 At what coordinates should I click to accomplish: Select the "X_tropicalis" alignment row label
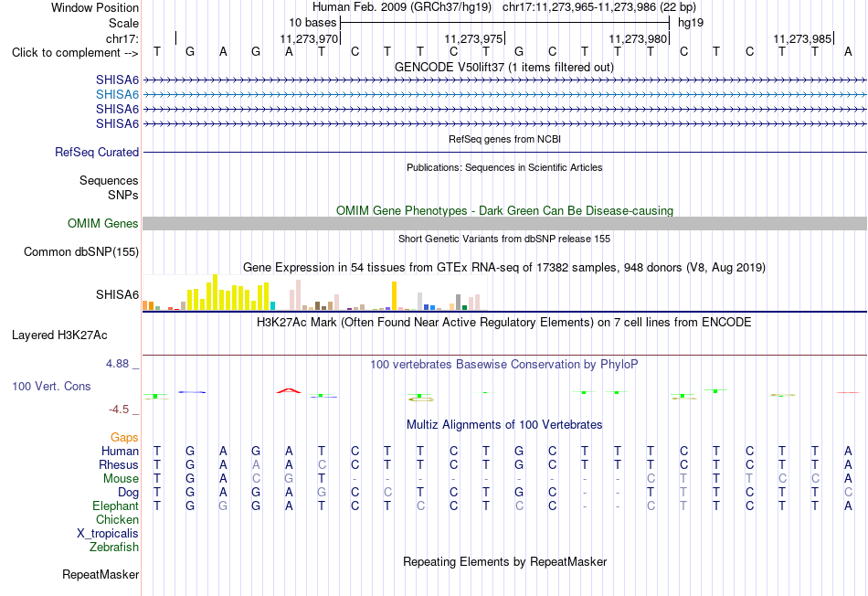pyautogui.click(x=108, y=534)
